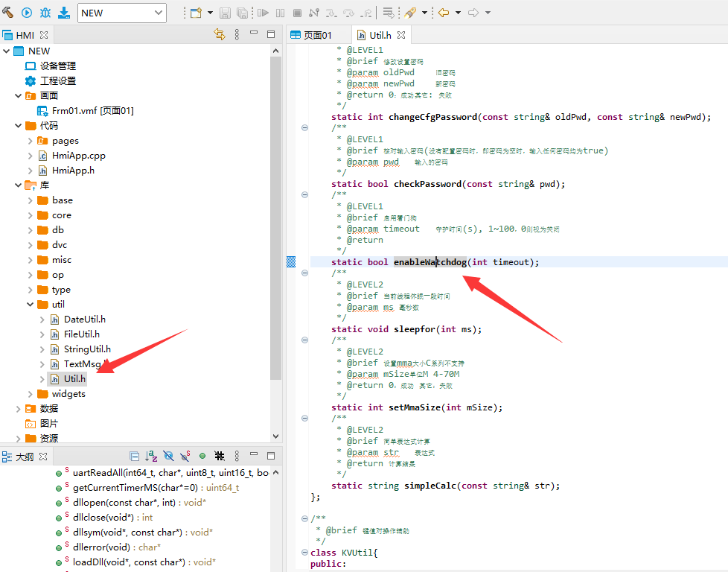Click the new file wizard icon
728x572 pixels.
pyautogui.click(x=197, y=13)
